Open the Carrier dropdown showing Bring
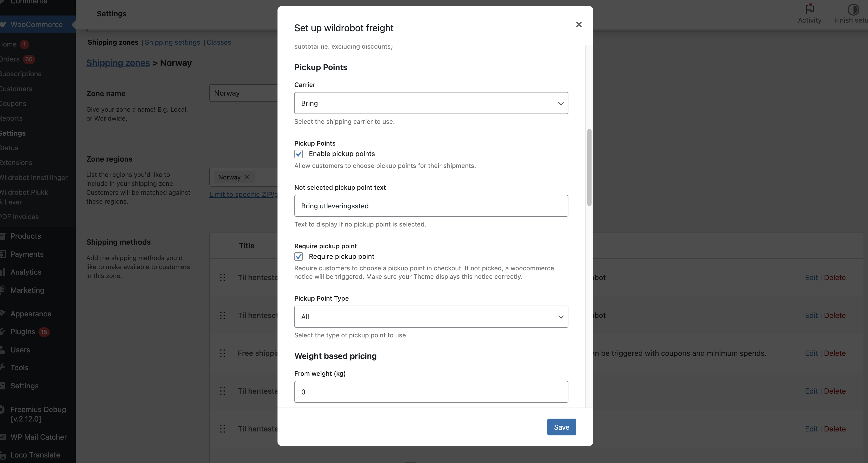 [431, 103]
